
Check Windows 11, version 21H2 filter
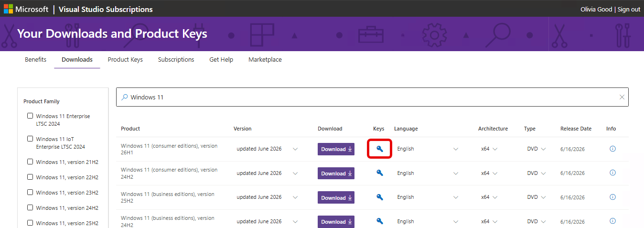point(30,162)
